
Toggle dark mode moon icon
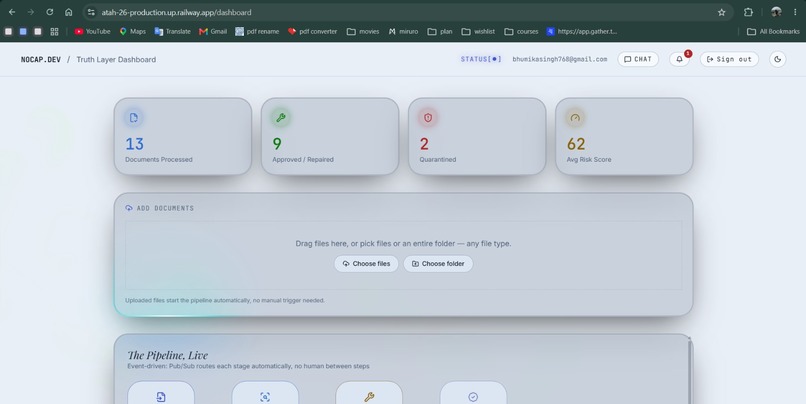click(777, 59)
